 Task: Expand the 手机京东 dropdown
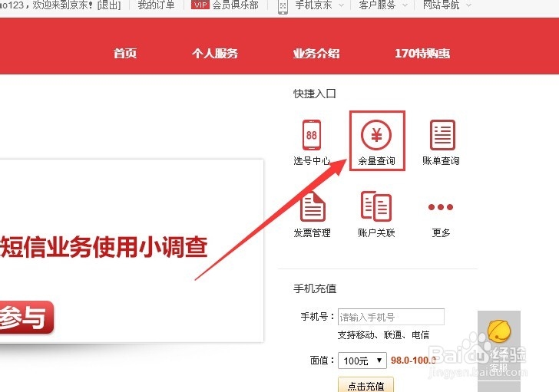click(341, 5)
